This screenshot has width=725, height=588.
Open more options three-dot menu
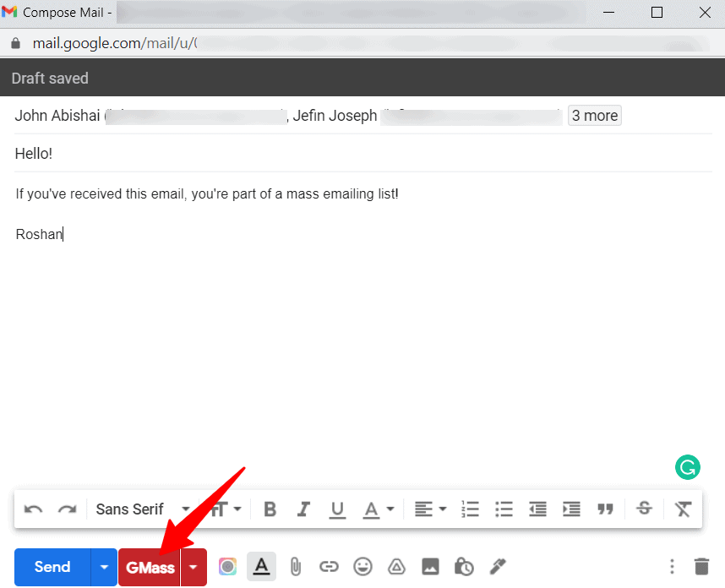(672, 567)
